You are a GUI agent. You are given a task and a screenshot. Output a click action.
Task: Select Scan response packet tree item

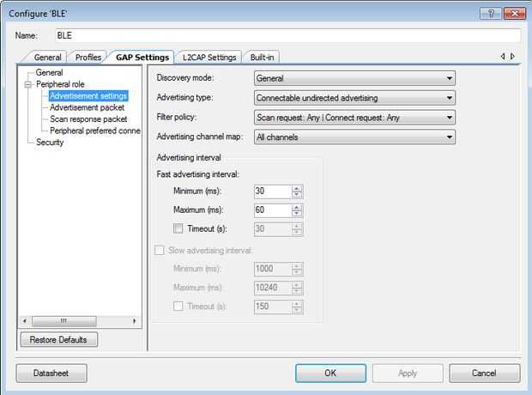pyautogui.click(x=88, y=119)
